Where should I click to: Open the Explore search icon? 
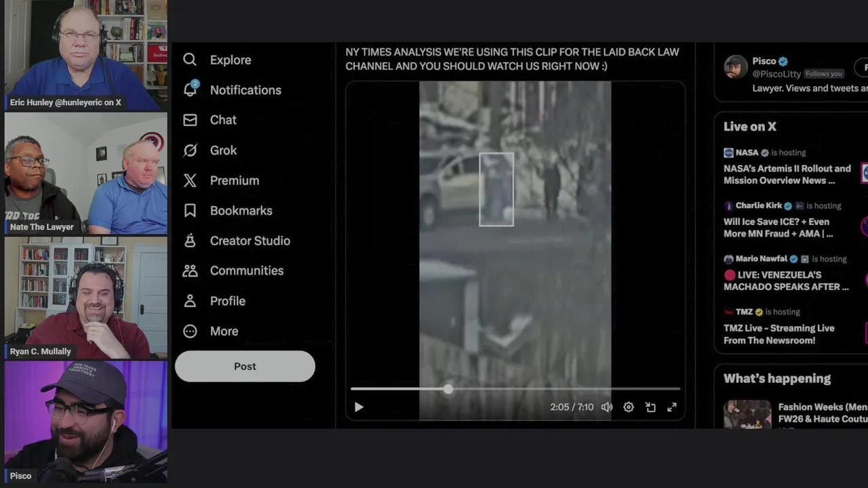click(x=190, y=60)
